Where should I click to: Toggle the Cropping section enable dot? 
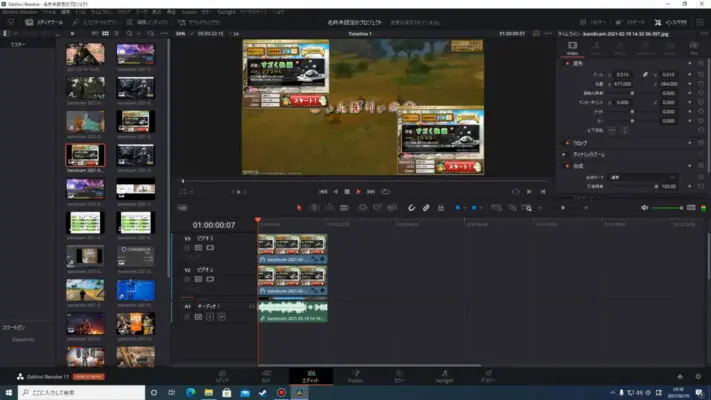click(x=567, y=143)
